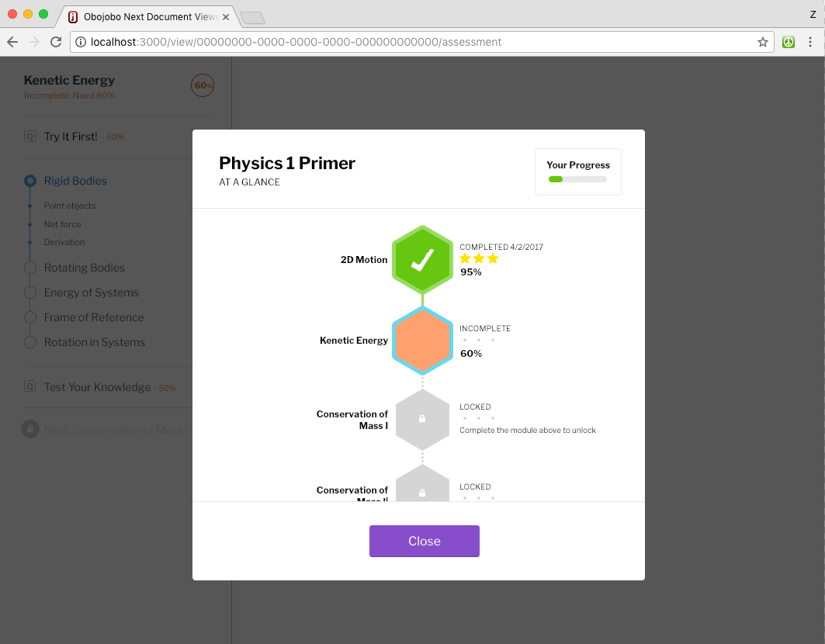This screenshot has height=644, width=825.
Task: Click the Your Progress bar
Action: pos(577,179)
